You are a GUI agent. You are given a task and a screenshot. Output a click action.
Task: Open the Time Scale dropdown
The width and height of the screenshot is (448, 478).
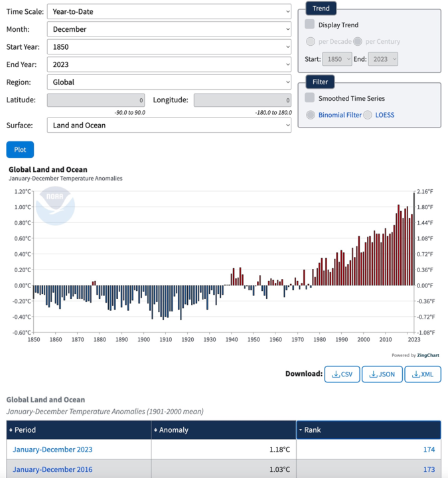[169, 11]
